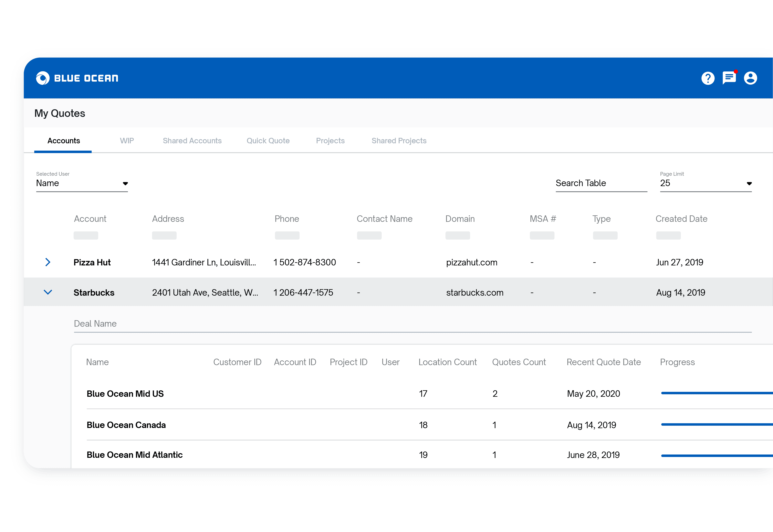Open the help question mark icon
This screenshot has height=532, width=773.
click(x=708, y=78)
